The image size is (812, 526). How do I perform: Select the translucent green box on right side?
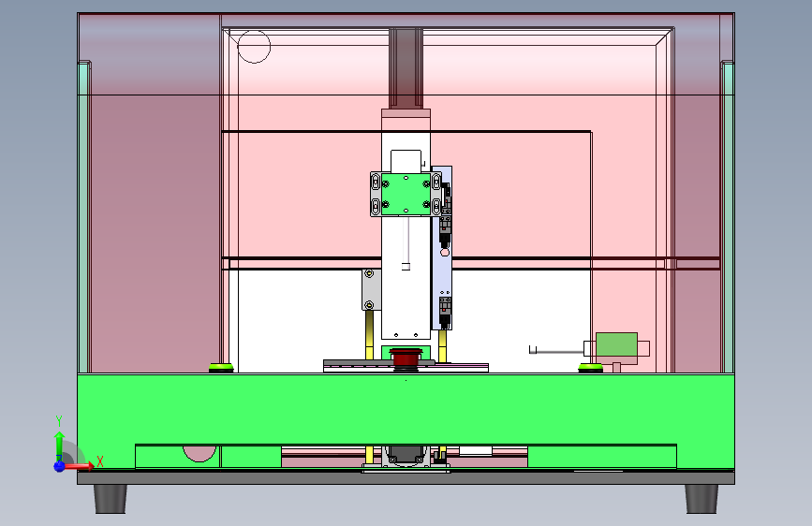(616, 344)
